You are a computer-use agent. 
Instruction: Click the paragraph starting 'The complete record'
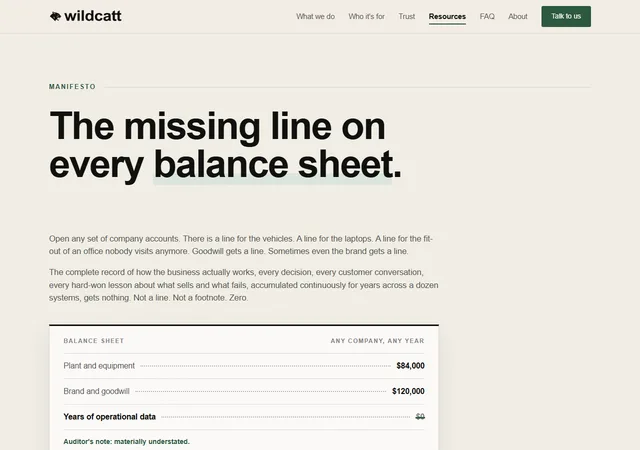244,285
